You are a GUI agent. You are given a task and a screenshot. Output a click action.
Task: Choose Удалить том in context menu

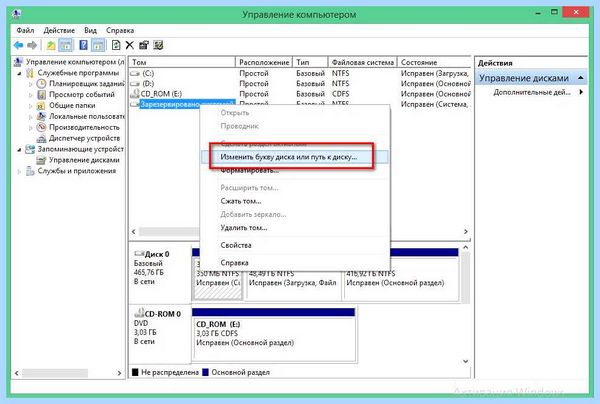(294, 228)
